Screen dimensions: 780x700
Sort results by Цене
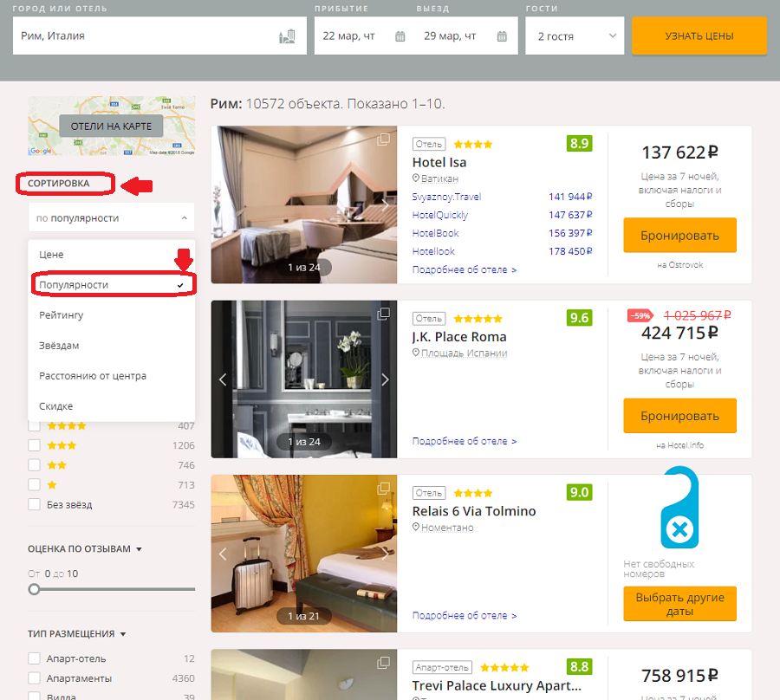(112, 255)
